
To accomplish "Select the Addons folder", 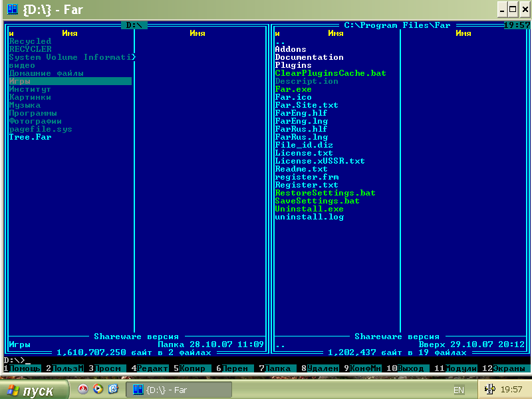I will [291, 49].
